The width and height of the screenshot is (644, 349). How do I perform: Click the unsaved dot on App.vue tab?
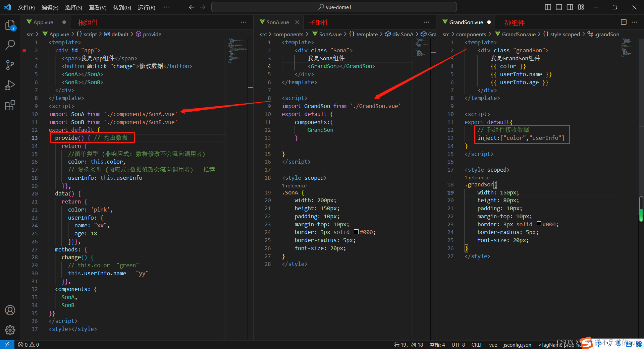click(64, 22)
